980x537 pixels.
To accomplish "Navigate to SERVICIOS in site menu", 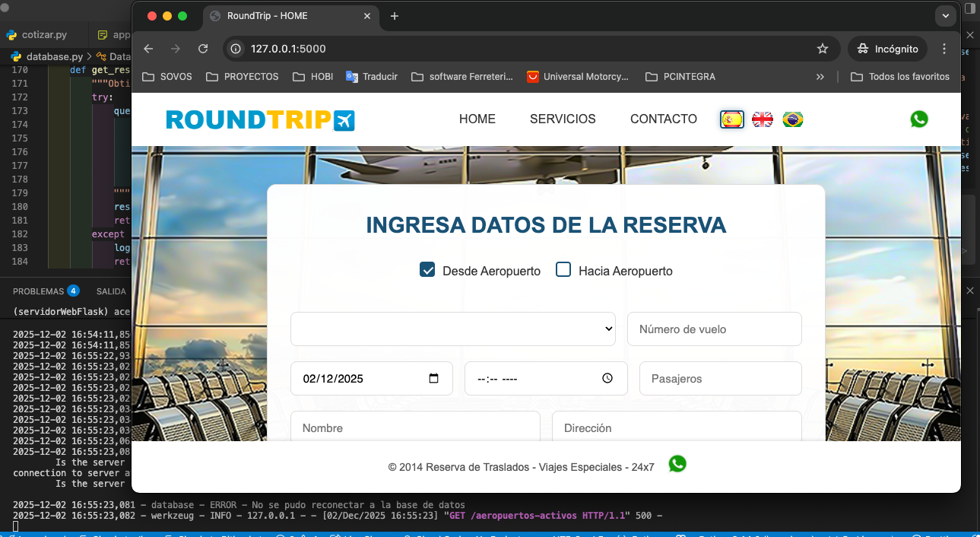I will coord(563,119).
